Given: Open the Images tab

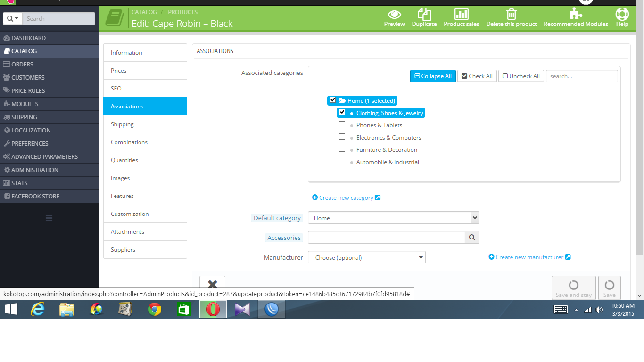Looking at the screenshot, I should tap(145, 178).
